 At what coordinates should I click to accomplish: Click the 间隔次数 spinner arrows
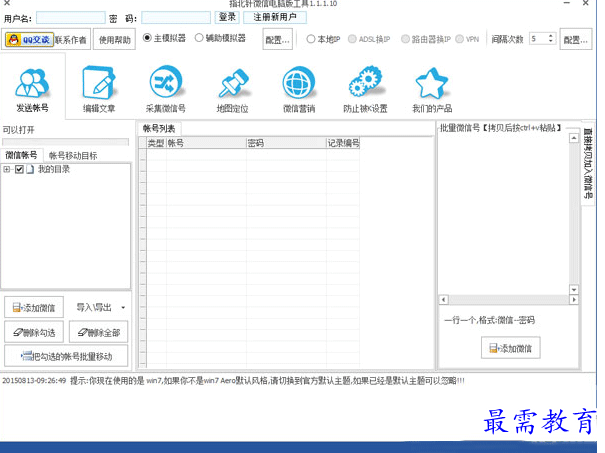[551, 39]
